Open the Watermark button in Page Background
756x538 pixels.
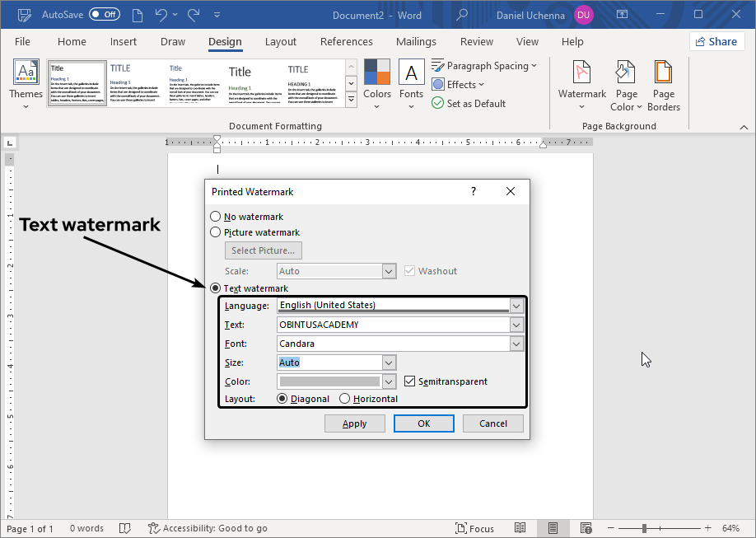tap(581, 73)
